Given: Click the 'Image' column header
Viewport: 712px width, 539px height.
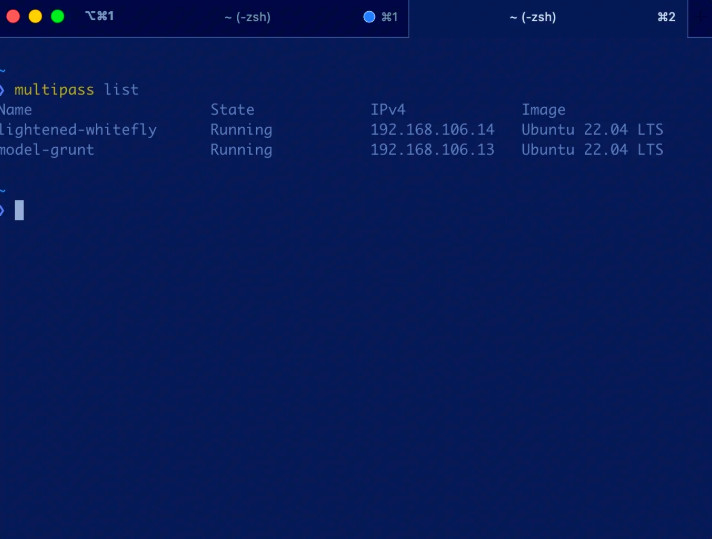Looking at the screenshot, I should click(x=544, y=110).
